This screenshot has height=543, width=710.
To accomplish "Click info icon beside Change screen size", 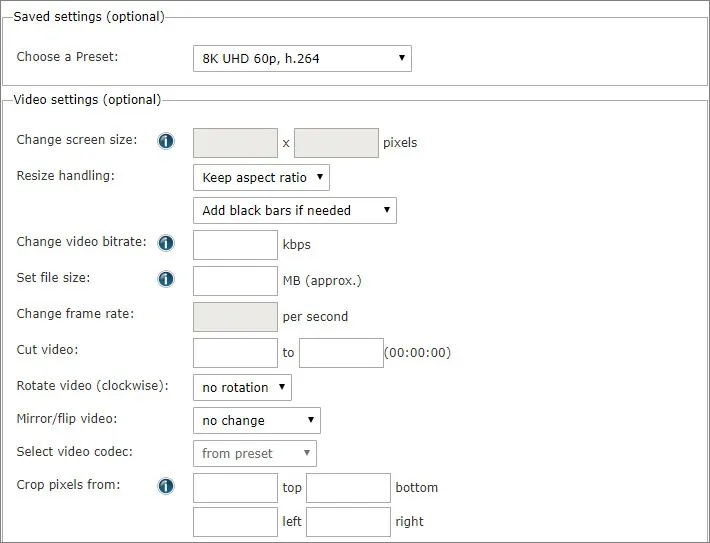I will click(x=166, y=141).
